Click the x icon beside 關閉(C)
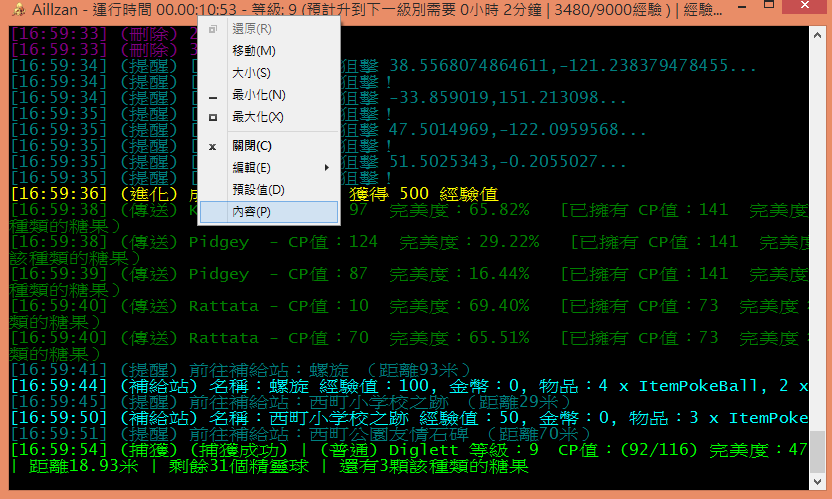The height and width of the screenshot is (499, 832). 212,147
